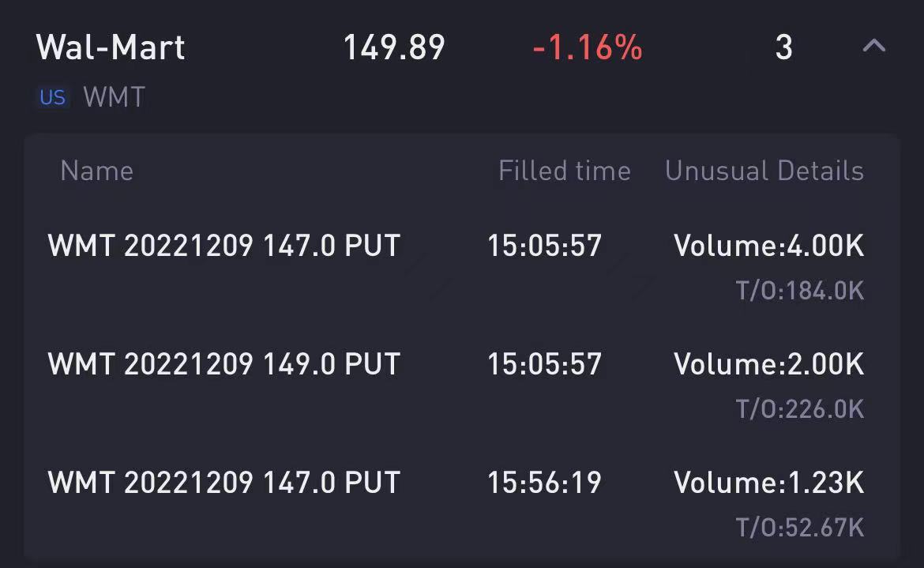Open the Wal-Mart stock name
Viewport: 924px width, 568px height.
tap(111, 47)
